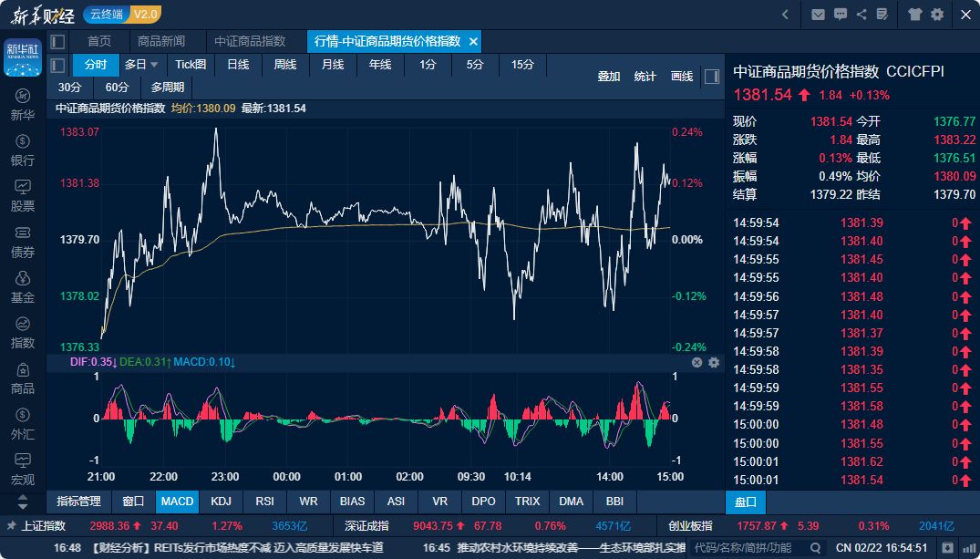This screenshot has width=980, height=559.
Task: Open 基金 funds in left sidebar
Action: pos(23,286)
